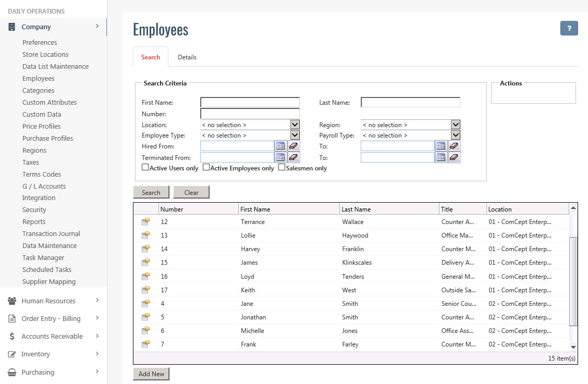Click the edit icon for employee Terrance Wallace
The height and width of the screenshot is (384, 588).
pos(146,222)
